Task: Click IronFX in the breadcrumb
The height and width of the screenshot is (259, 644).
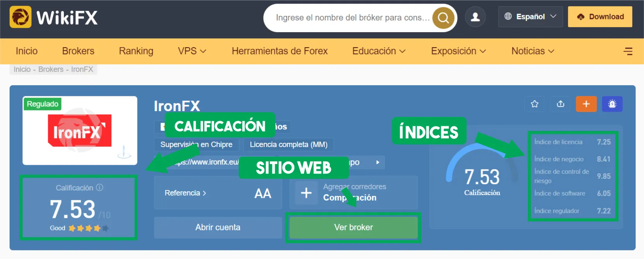Action: tap(82, 69)
